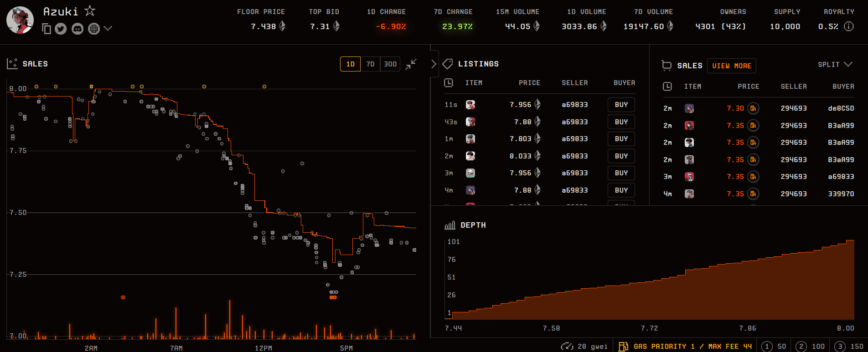Buy the listing priced at 8.033
This screenshot has width=868, height=352.
621,156
